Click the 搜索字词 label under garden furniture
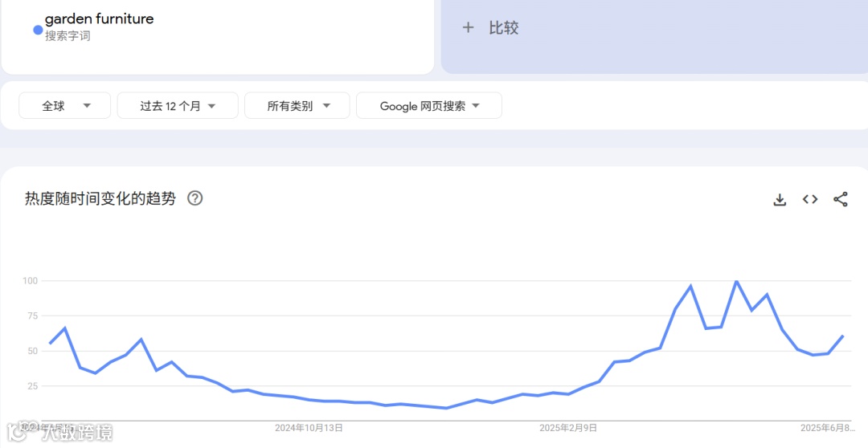Viewport: 868px width, 448px height. [x=68, y=36]
